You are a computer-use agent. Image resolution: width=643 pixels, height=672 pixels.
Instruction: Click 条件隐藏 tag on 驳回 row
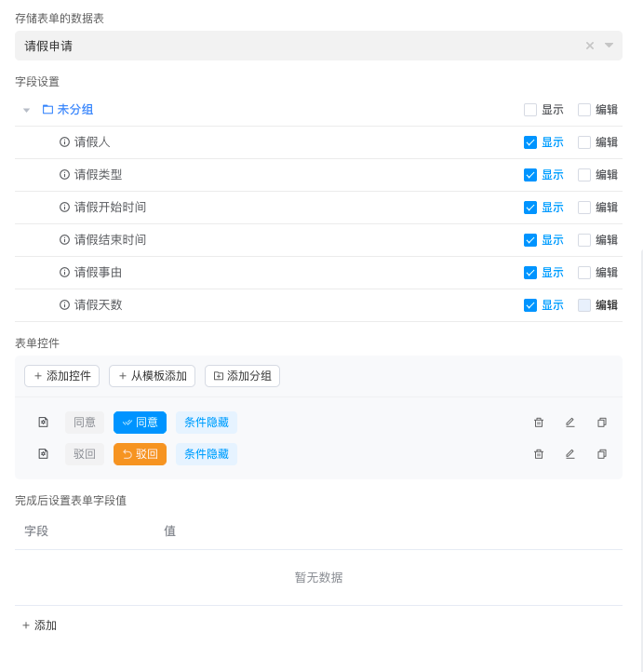(207, 454)
